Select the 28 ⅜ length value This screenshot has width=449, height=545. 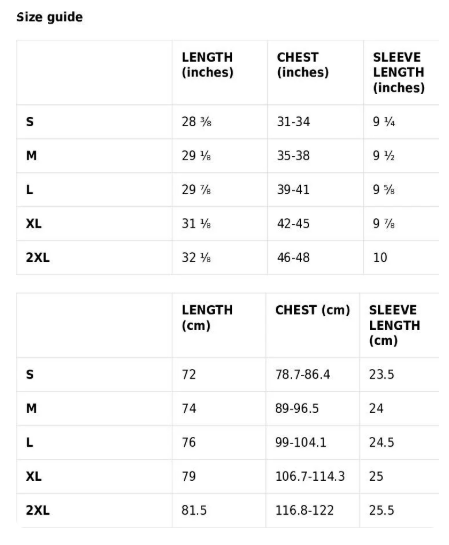click(x=196, y=122)
